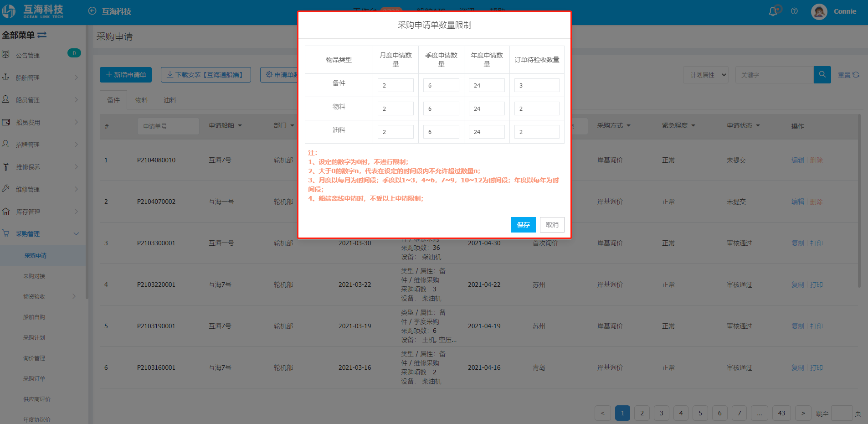Open the 计划属性 dropdown
Screen dimensions: 868x424
pyautogui.click(x=706, y=75)
